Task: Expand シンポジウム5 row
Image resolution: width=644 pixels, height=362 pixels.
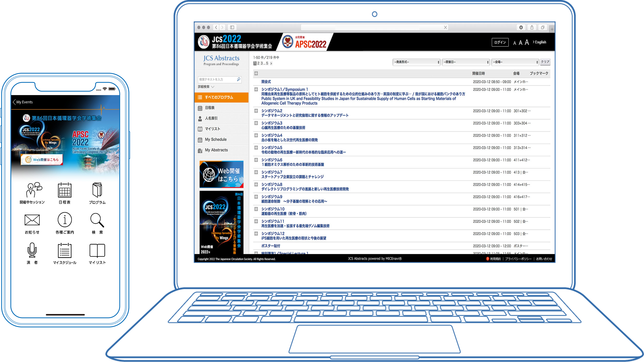Action: click(256, 148)
